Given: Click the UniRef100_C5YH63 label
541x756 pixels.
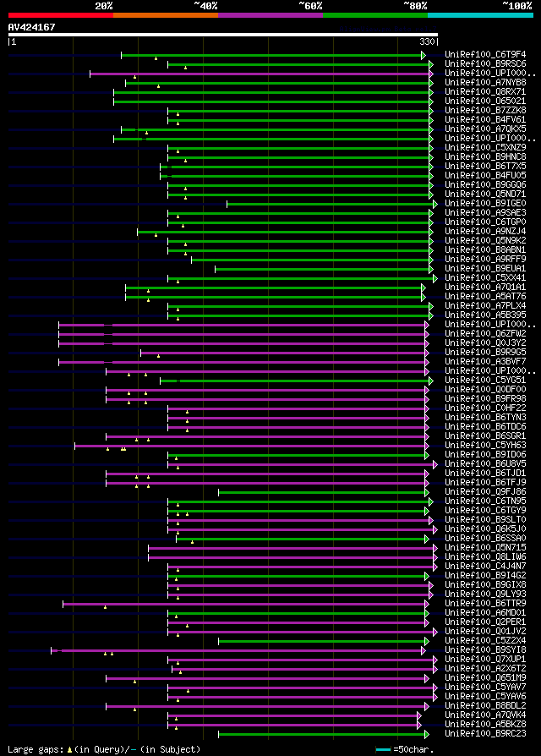Looking at the screenshot, I should click(485, 445).
